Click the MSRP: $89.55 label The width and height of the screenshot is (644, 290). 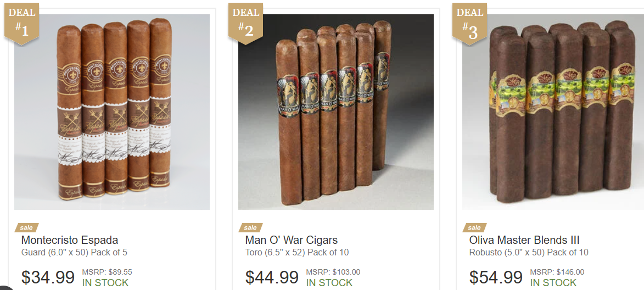click(107, 272)
